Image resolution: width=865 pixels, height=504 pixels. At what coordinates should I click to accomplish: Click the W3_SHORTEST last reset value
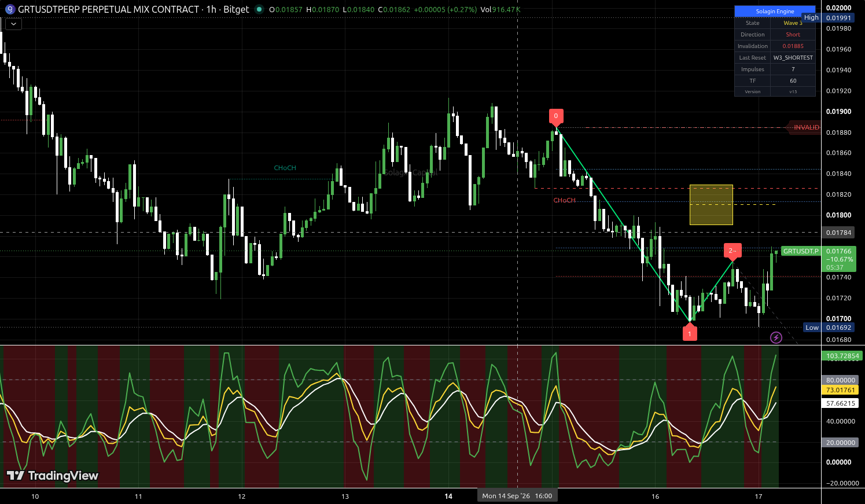click(x=793, y=58)
